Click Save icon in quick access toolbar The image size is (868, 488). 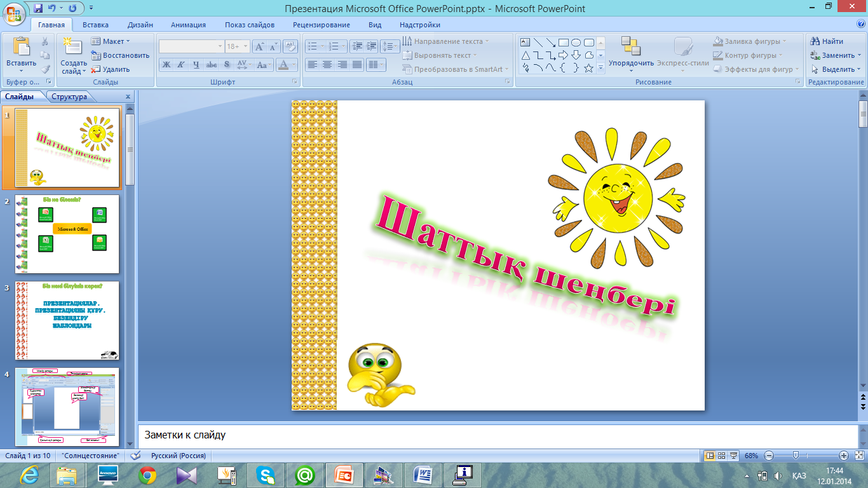39,9
